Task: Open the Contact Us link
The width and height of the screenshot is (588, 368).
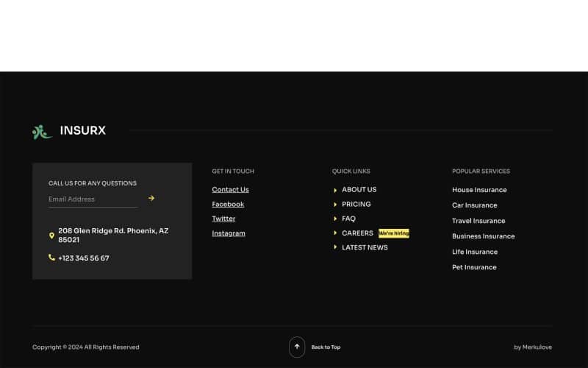Action: [230, 190]
